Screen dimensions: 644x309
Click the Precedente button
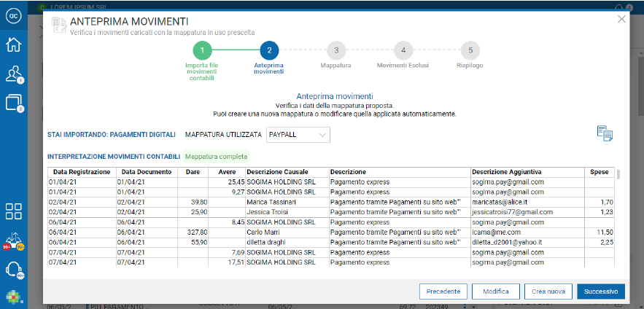(443, 292)
